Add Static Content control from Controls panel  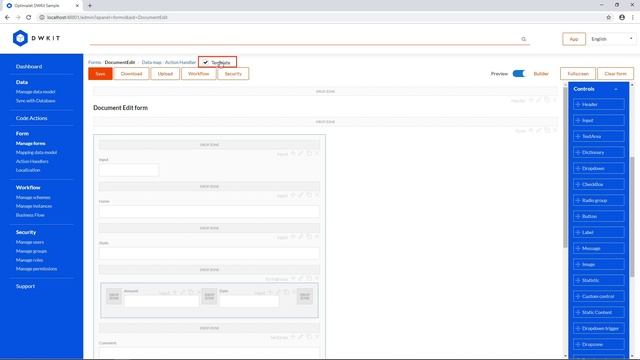click(x=598, y=312)
